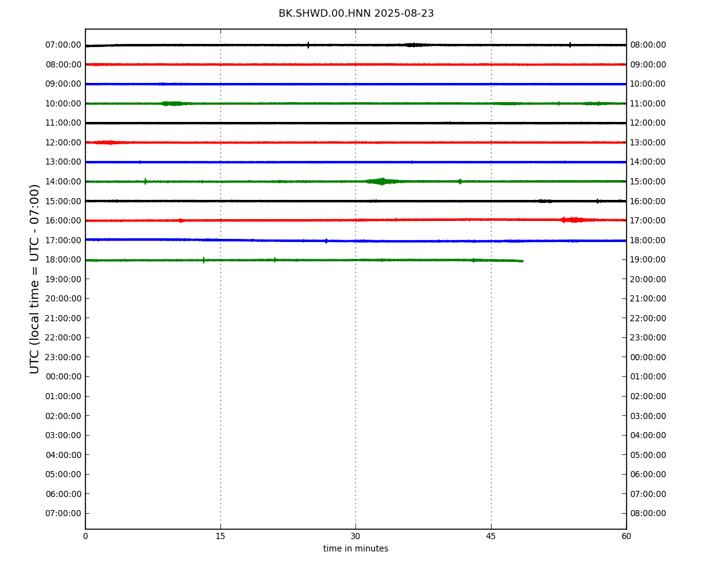Click the right axis label 17:00:00
Screen dimensions: 712x588
(x=648, y=221)
